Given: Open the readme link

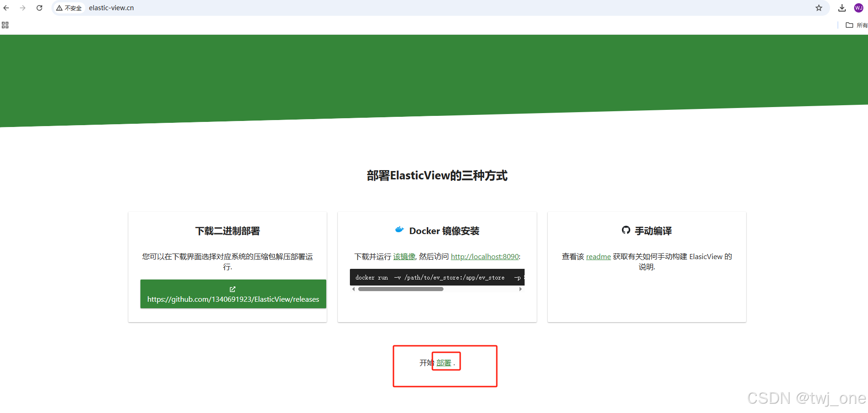Looking at the screenshot, I should [598, 257].
